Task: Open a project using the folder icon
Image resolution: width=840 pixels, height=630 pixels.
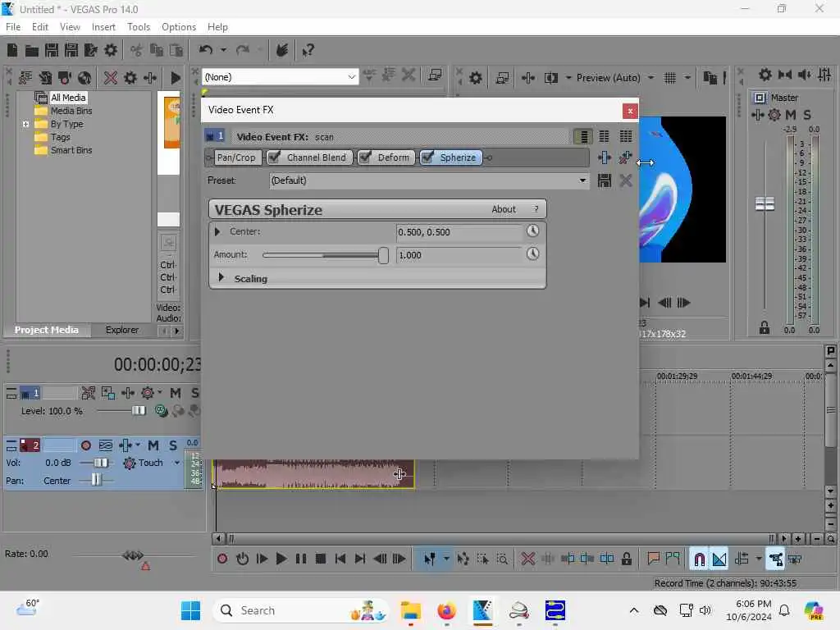Action: click(32, 50)
